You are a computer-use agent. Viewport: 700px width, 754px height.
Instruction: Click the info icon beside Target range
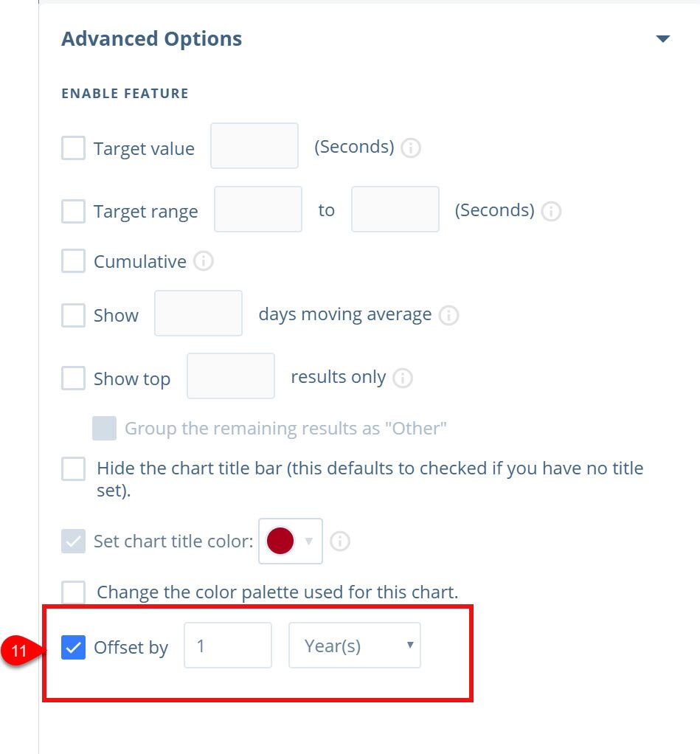click(x=551, y=212)
